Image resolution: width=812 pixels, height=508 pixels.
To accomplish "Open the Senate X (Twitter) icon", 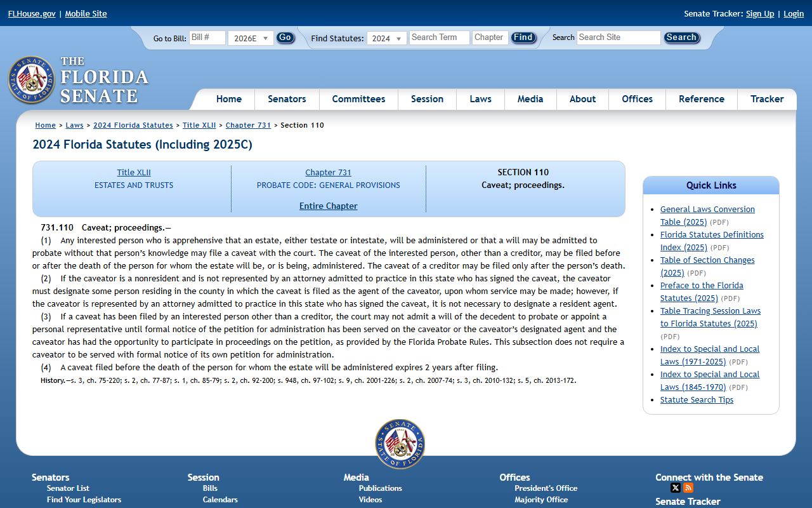I will pyautogui.click(x=676, y=488).
